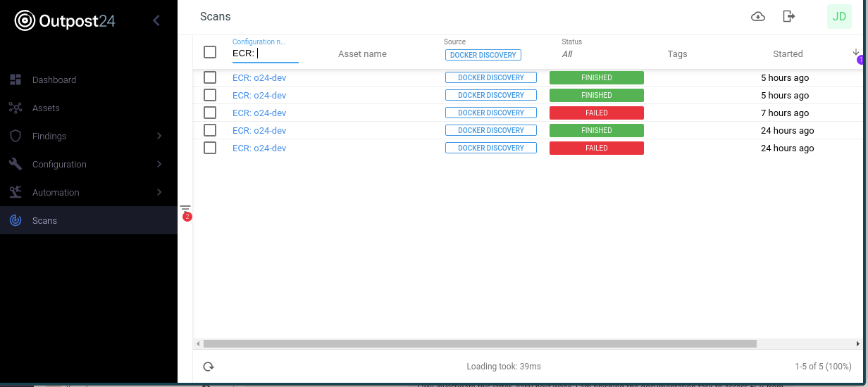Go to Dashboard in sidebar

[x=54, y=80]
